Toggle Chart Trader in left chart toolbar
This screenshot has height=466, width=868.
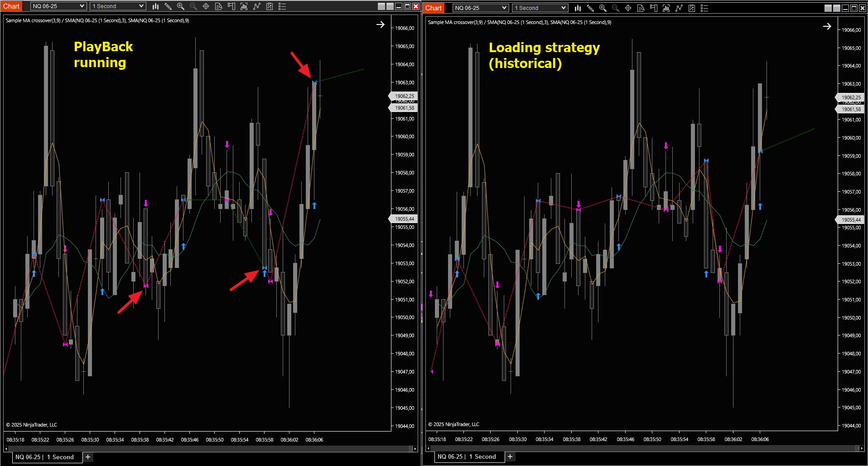(231, 6)
